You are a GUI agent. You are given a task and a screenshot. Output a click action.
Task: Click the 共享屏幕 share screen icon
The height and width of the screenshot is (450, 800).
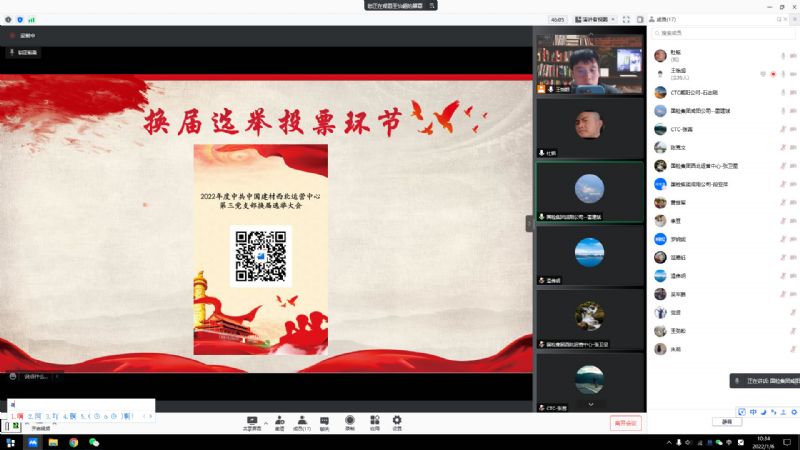point(252,421)
